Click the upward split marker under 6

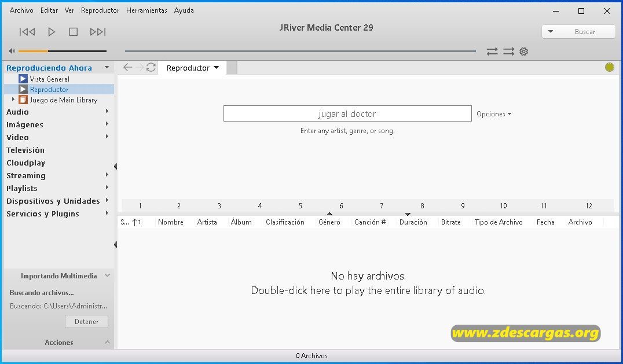329,214
